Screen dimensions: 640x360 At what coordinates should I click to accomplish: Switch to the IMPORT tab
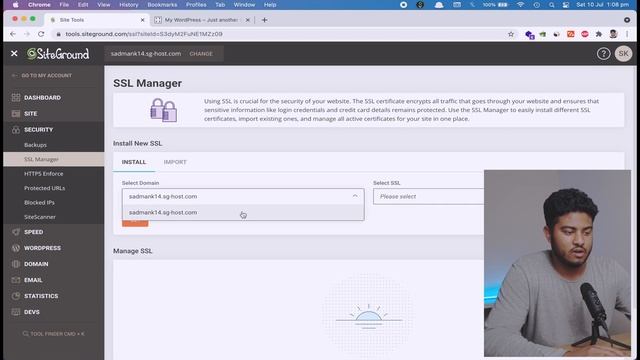[x=175, y=162]
